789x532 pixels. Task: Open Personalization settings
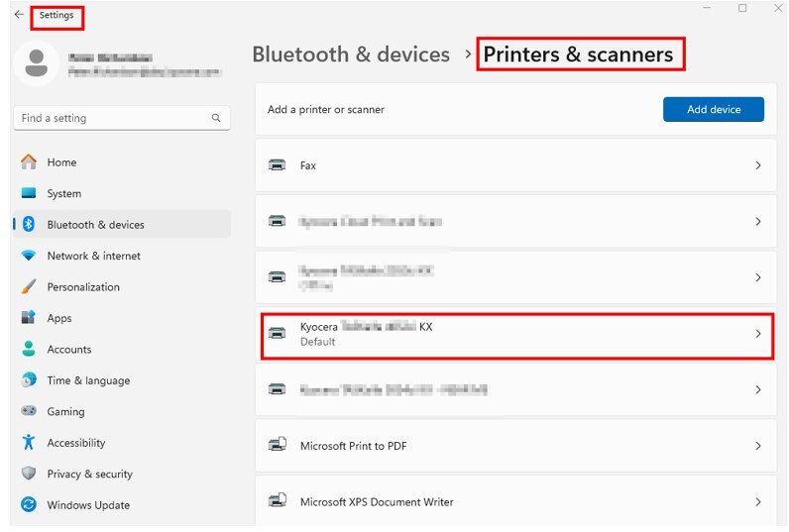[x=122, y=286]
